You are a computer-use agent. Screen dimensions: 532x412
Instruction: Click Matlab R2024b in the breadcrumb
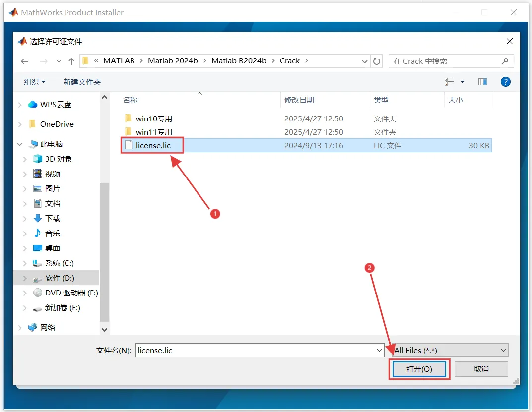pos(239,61)
